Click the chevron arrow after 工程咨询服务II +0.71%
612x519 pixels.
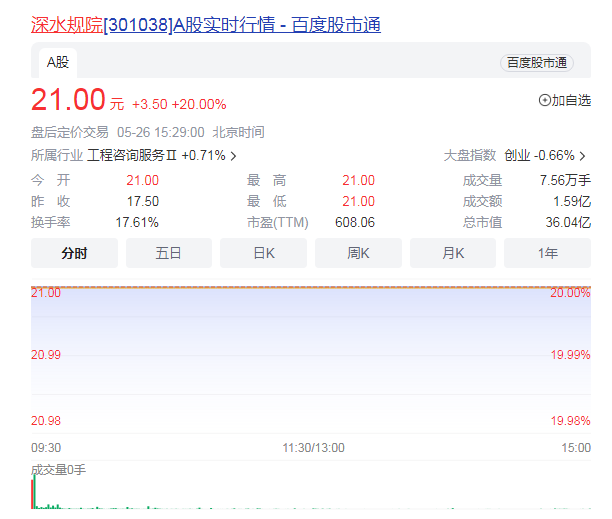[233, 156]
